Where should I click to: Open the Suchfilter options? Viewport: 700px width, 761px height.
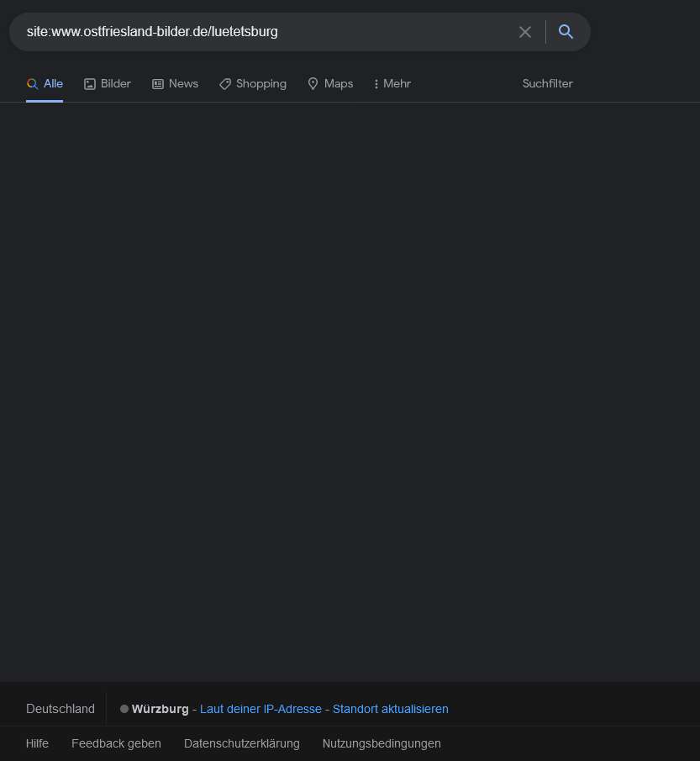click(547, 84)
